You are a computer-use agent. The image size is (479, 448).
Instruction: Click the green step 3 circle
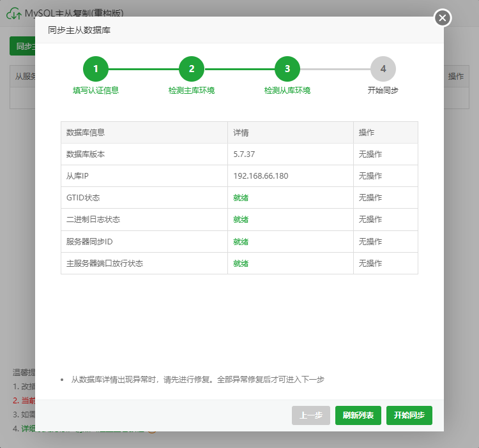pyautogui.click(x=287, y=69)
